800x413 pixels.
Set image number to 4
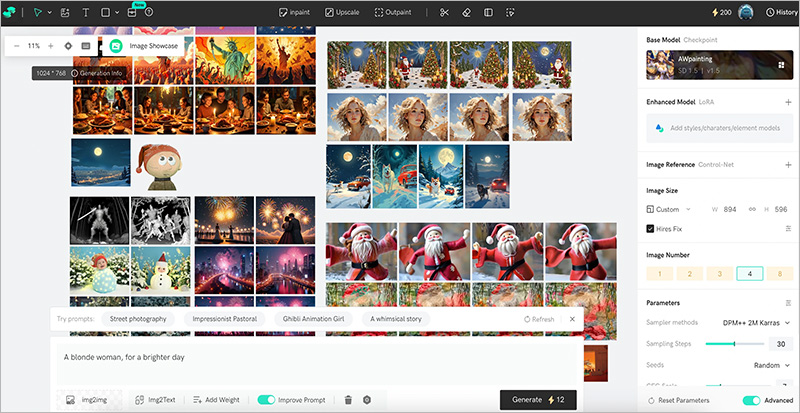coord(749,274)
